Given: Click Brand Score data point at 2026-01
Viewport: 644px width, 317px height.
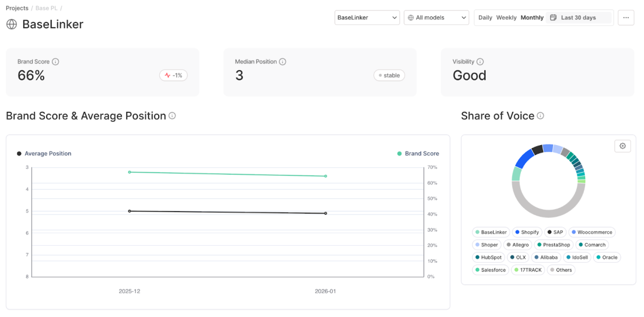Looking at the screenshot, I should click(326, 176).
